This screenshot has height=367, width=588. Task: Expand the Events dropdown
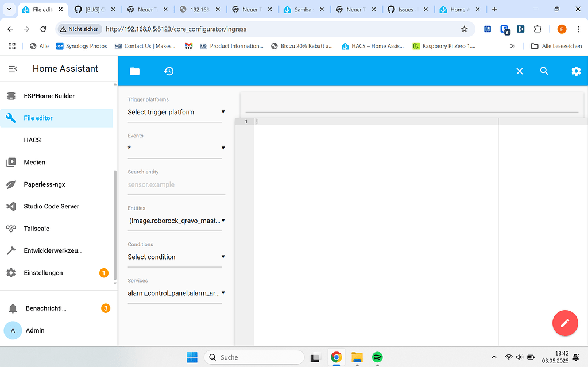pos(175,148)
